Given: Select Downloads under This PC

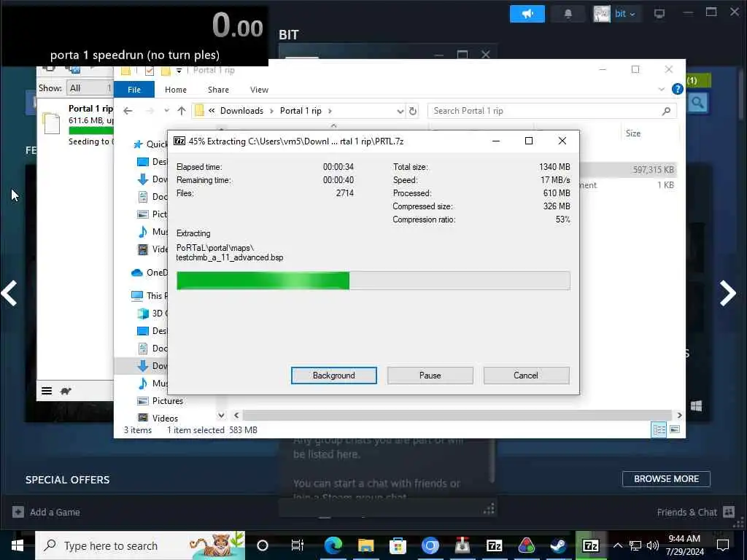Looking at the screenshot, I should coord(152,366).
